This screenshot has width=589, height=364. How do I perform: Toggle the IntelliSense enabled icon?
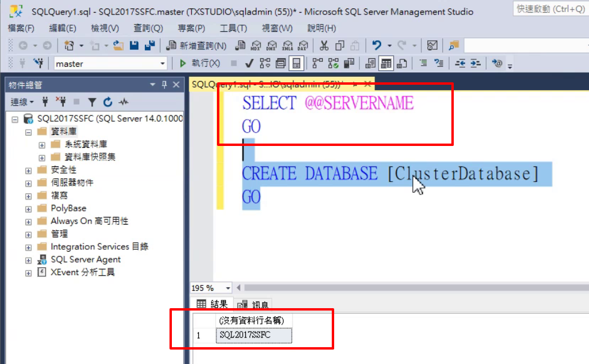click(296, 64)
